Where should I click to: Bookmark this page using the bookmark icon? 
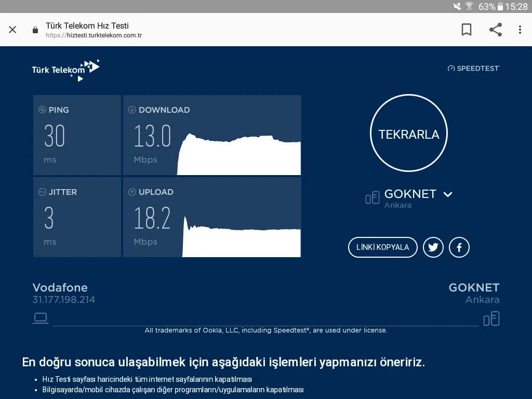467,30
